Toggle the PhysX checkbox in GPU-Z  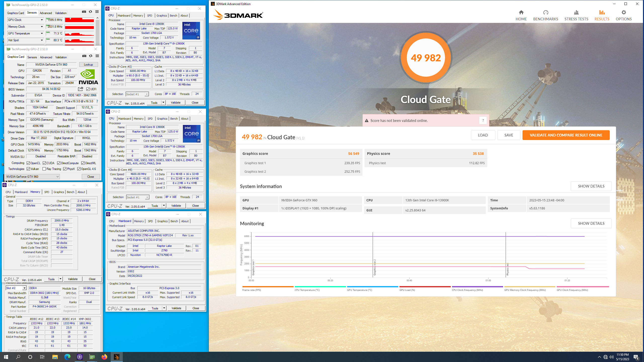(65, 169)
